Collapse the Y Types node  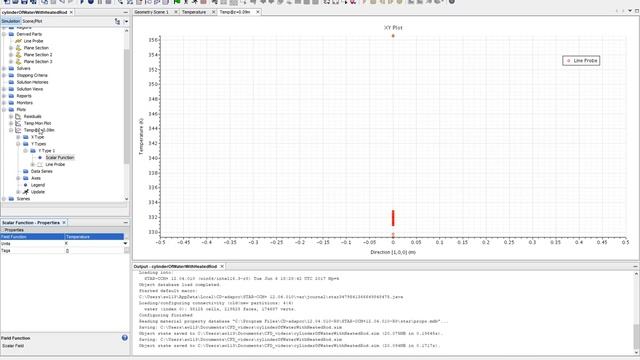coord(18,144)
